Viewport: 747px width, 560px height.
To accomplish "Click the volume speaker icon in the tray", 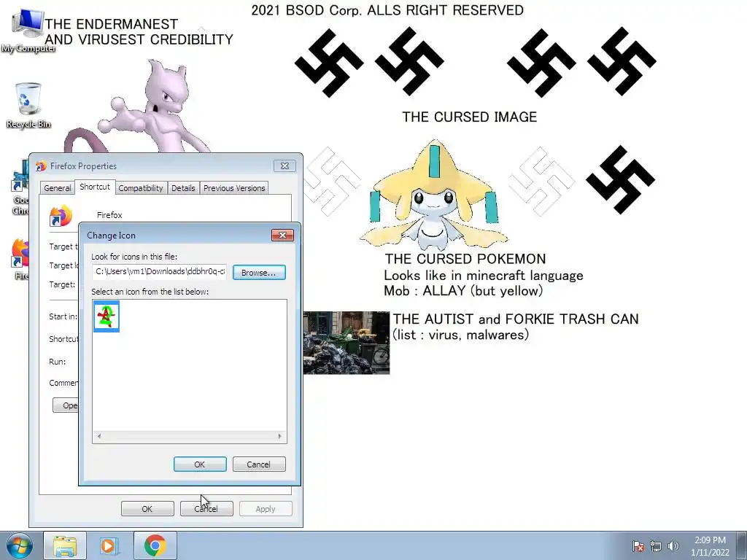I will point(673,546).
